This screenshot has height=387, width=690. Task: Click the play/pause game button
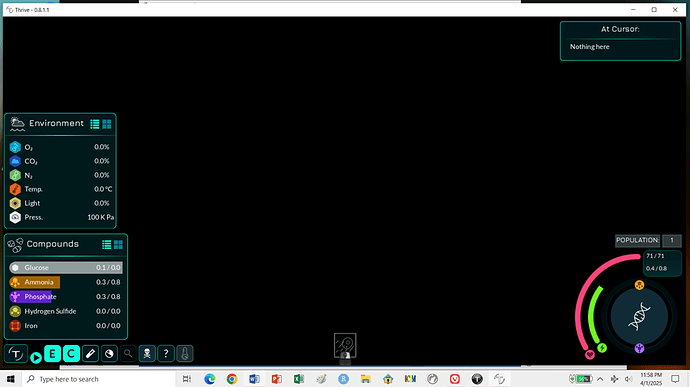tap(36, 358)
